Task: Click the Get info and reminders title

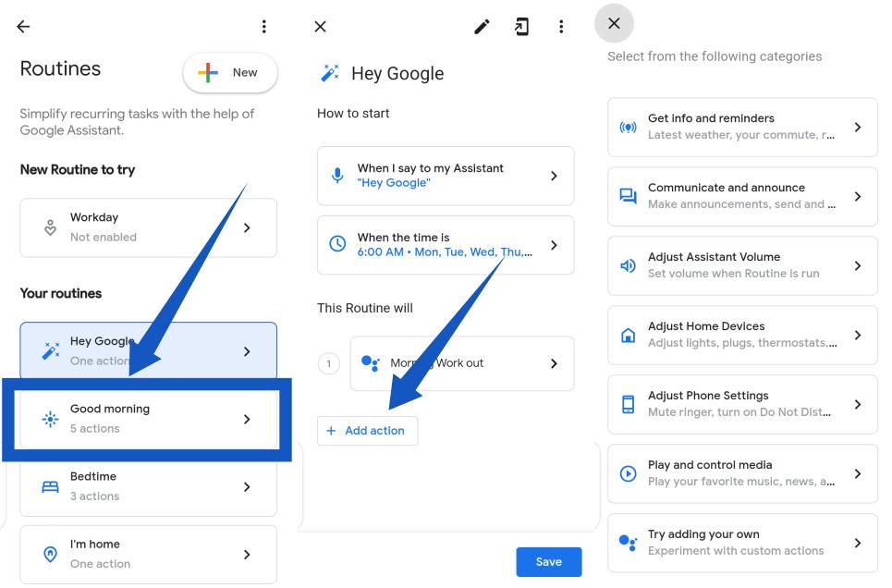Action: click(x=711, y=118)
